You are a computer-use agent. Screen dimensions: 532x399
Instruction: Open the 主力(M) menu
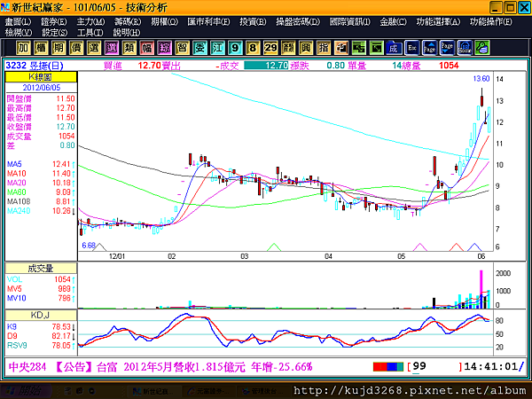90,22
